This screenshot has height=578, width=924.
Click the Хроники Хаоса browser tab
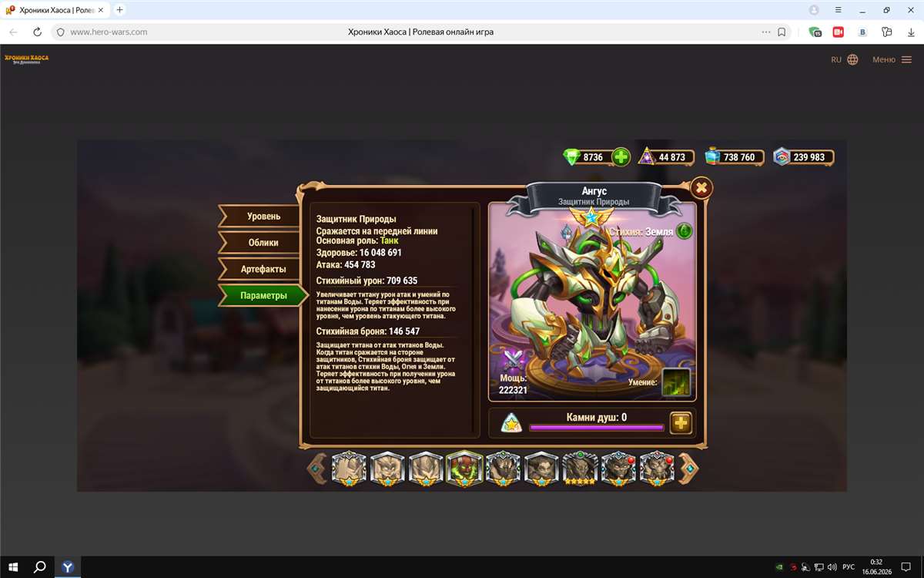tap(55, 10)
